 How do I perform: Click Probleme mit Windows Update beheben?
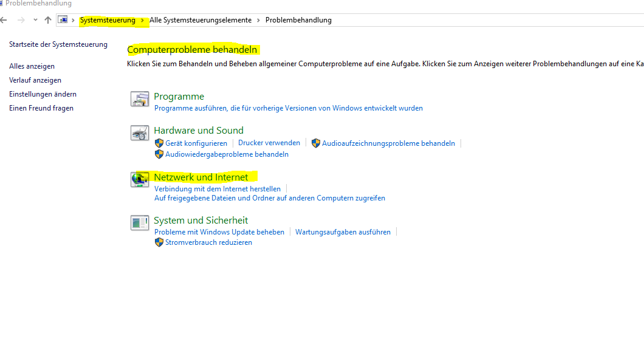[x=219, y=232]
